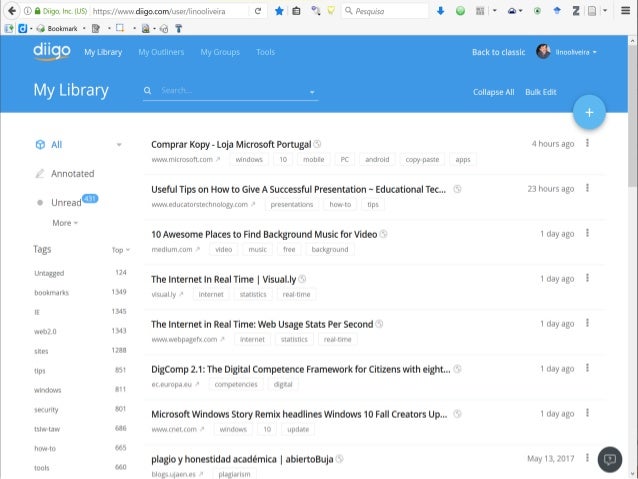This screenshot has height=479, width=638.
Task: Select the 'security' tag in sidebar
Action: pos(46,410)
